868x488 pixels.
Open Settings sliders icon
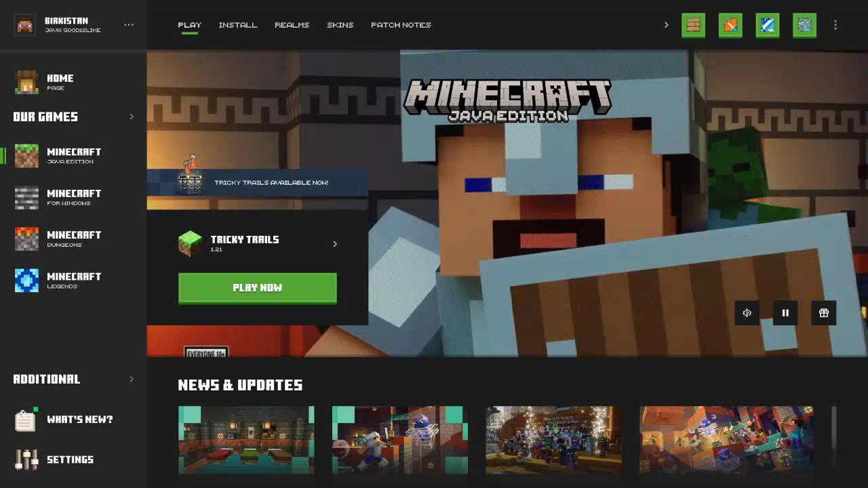click(27, 460)
